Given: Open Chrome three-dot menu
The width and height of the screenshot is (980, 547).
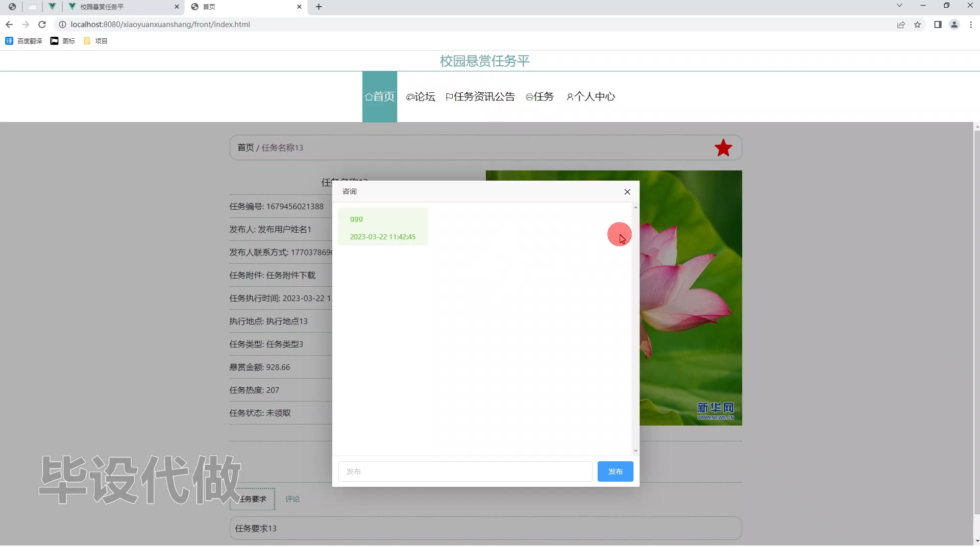Looking at the screenshot, I should [x=971, y=24].
